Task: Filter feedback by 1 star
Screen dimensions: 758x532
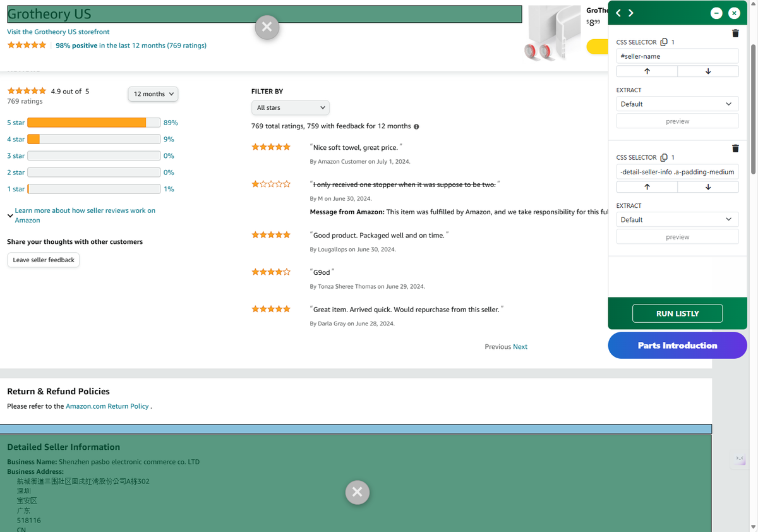Action: [16, 189]
